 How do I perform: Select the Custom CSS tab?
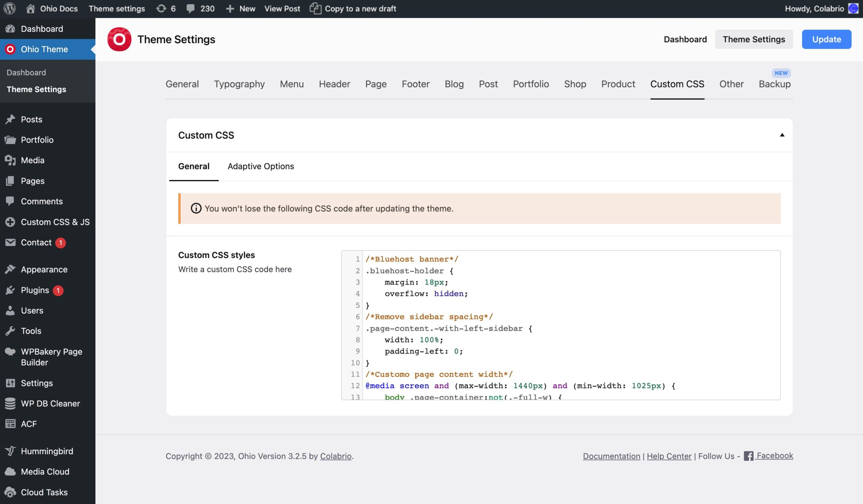tap(677, 84)
